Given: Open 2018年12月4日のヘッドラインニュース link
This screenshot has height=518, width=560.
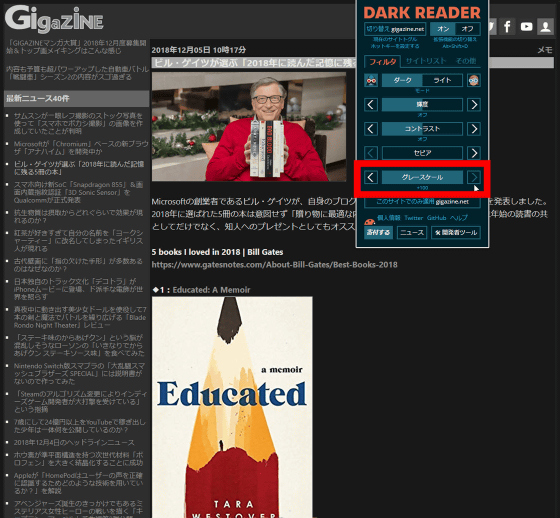Looking at the screenshot, I should tap(74, 443).
